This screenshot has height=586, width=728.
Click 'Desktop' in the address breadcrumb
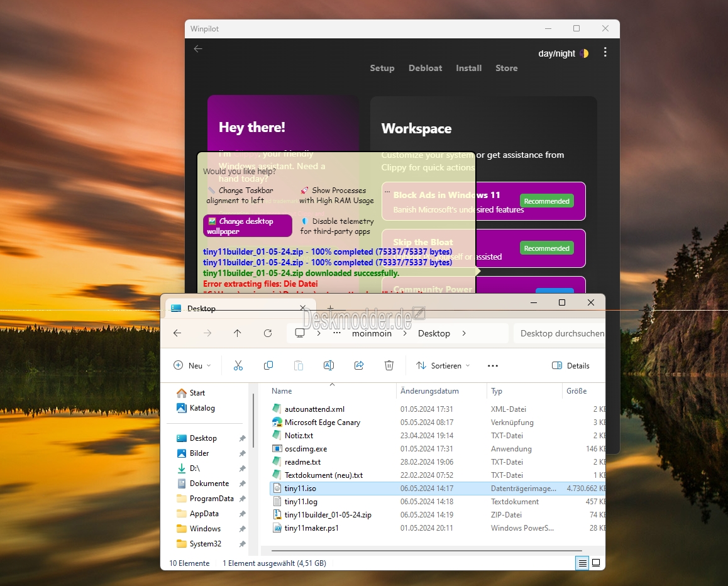point(434,333)
